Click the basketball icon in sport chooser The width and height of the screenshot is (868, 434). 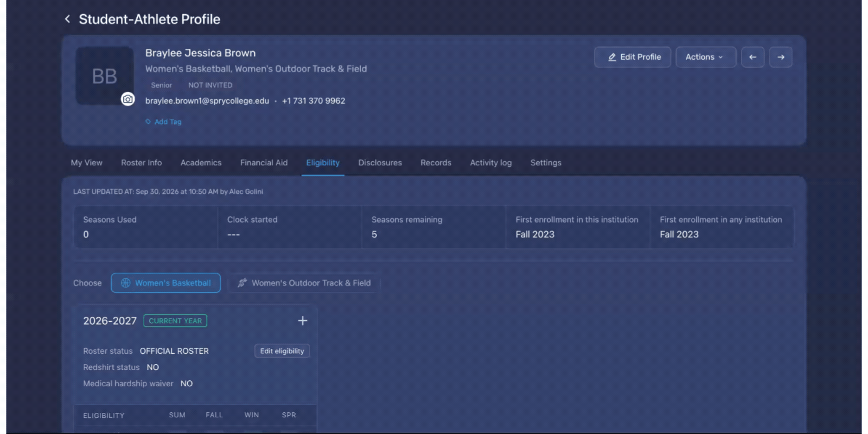click(x=125, y=283)
